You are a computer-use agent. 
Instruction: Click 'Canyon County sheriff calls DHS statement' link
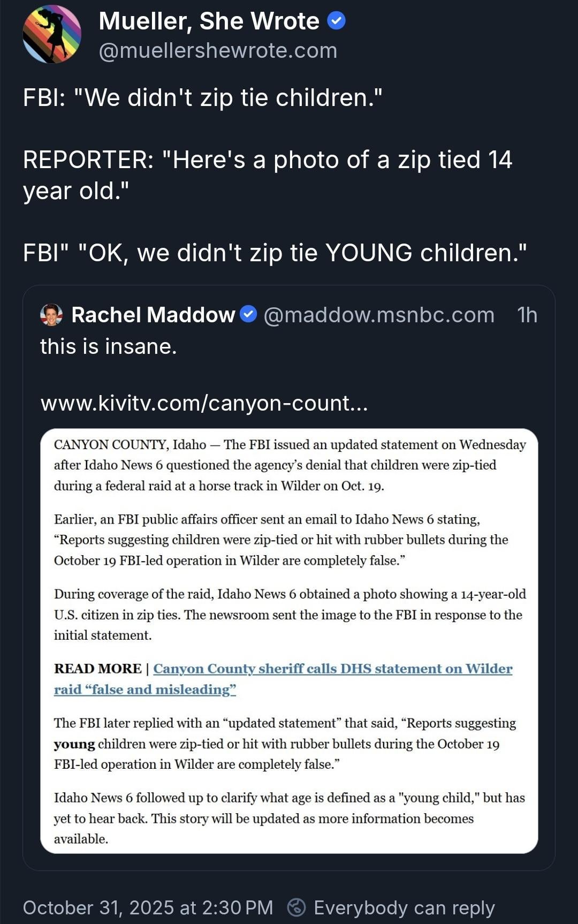pyautogui.click(x=332, y=669)
